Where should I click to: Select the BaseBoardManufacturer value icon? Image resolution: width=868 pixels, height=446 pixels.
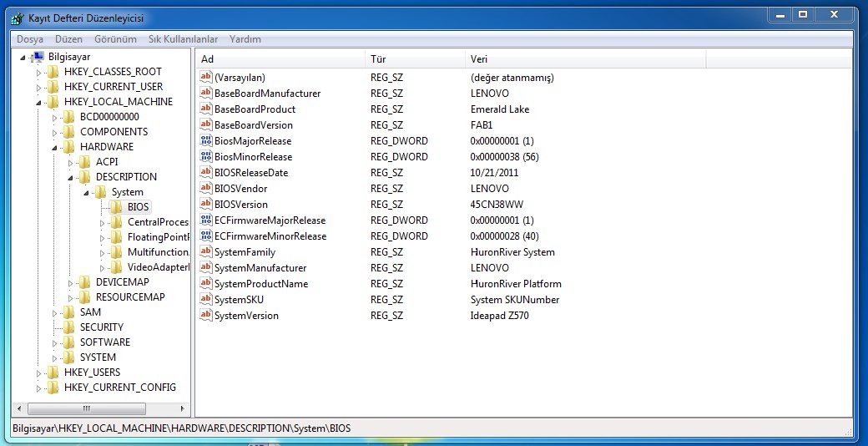click(206, 94)
